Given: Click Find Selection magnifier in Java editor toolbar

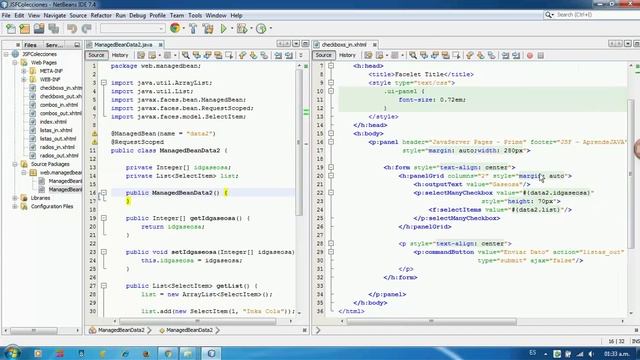Looking at the screenshot, I should click(186, 55).
